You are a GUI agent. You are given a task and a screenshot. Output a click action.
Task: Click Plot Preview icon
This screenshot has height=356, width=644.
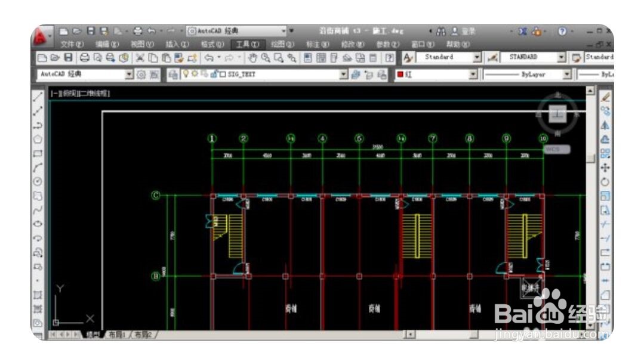(98, 58)
